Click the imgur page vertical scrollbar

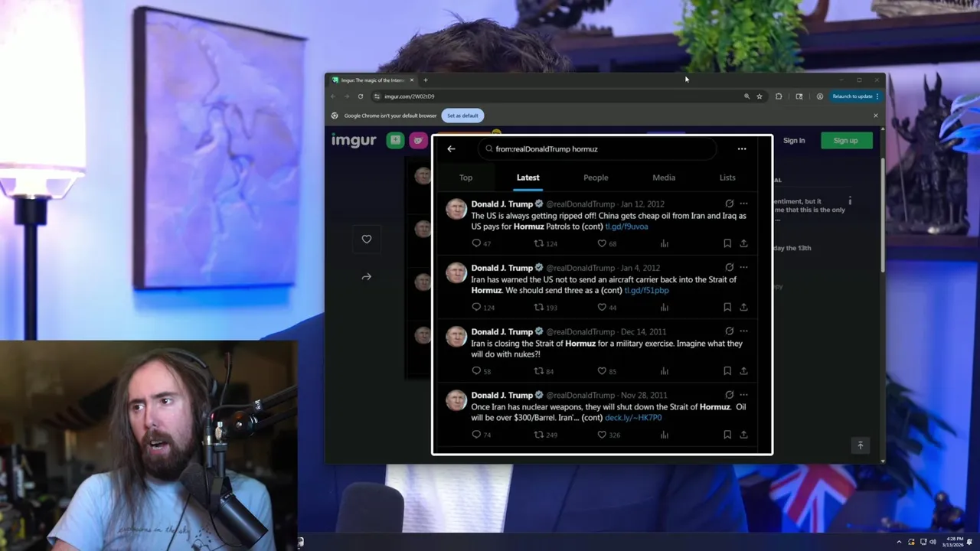pyautogui.click(x=883, y=214)
